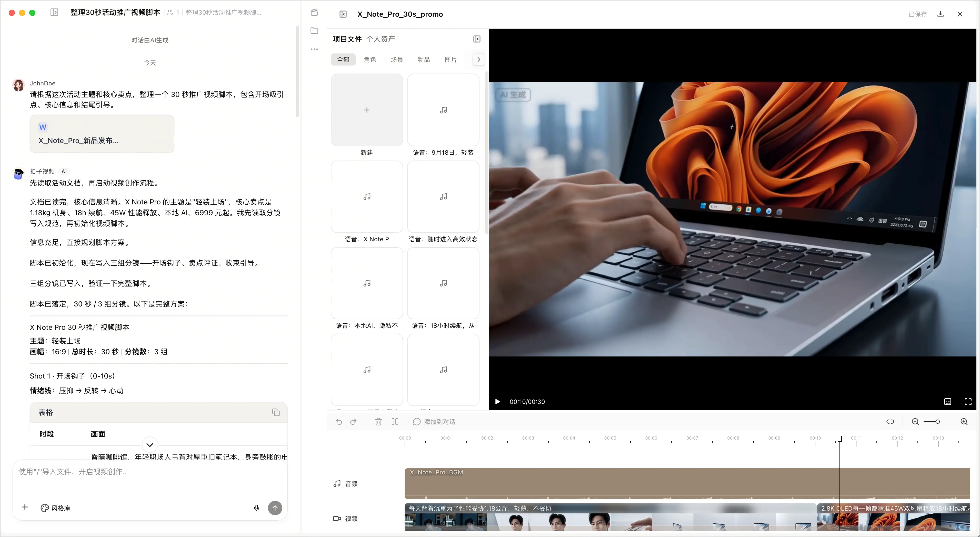This screenshot has width=980, height=537.
Task: Open attached X_Note_Pro_新品发布 Word file
Action: coord(102,134)
